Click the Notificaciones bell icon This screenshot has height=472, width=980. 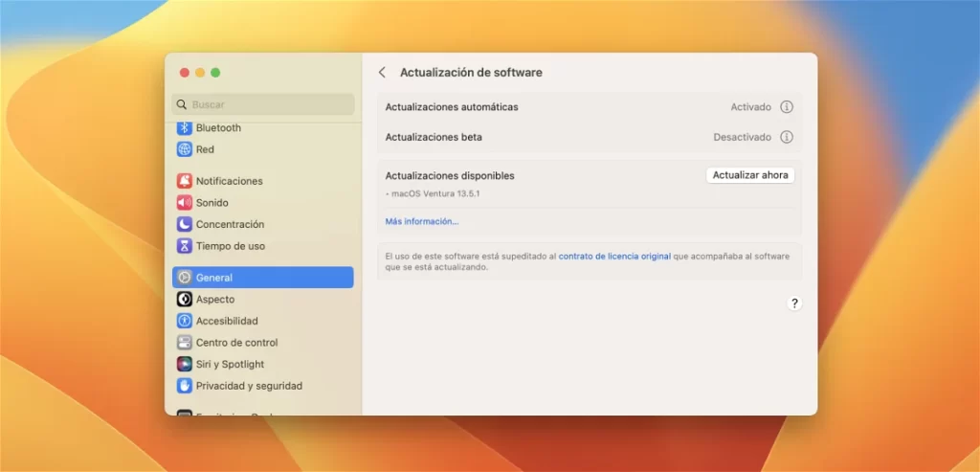point(185,181)
